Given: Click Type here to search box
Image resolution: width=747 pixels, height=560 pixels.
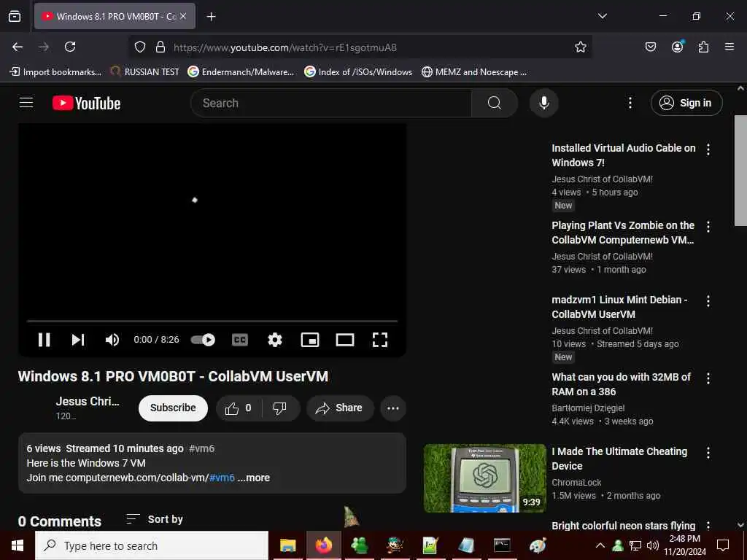Looking at the screenshot, I should pyautogui.click(x=152, y=545).
